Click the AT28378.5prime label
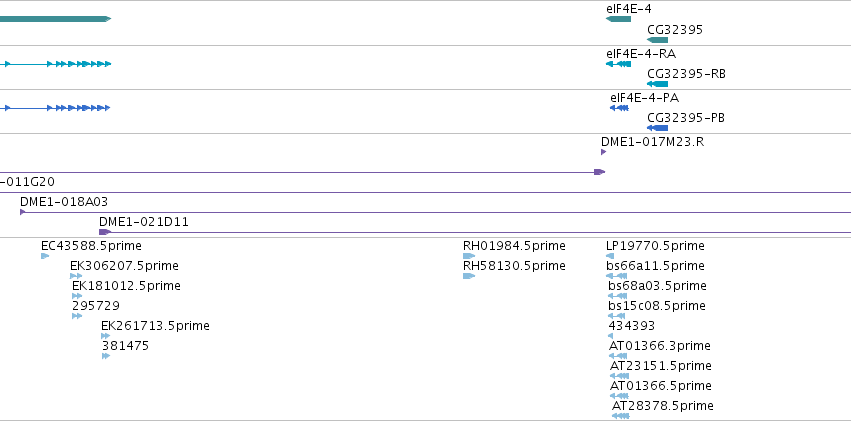Viewport: 851px width, 421px height. pos(663,406)
